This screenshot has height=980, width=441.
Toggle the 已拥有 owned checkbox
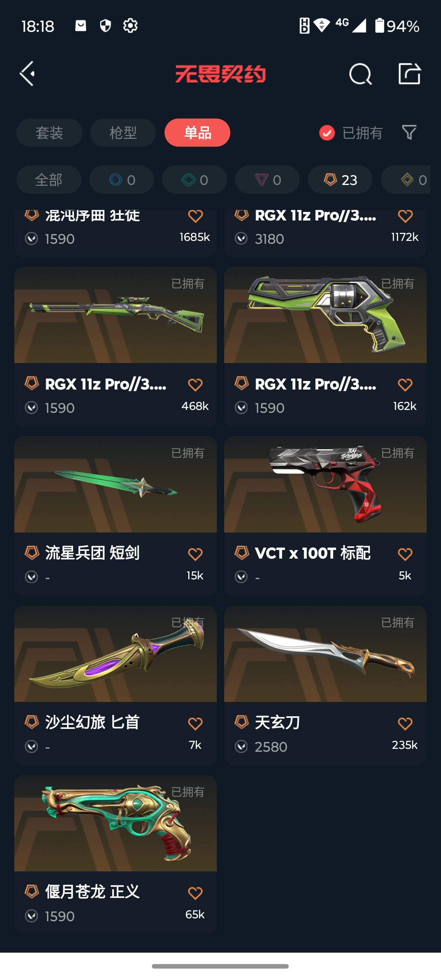point(327,133)
